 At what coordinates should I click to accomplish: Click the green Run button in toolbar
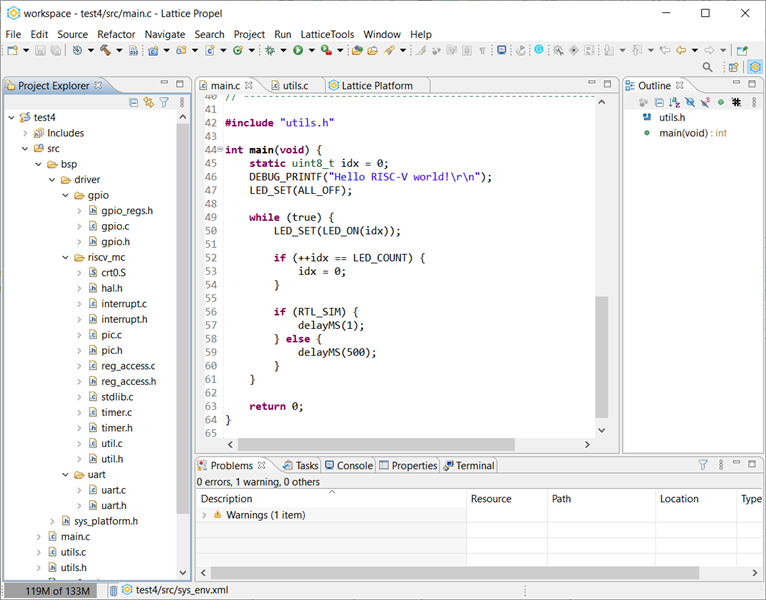298,50
